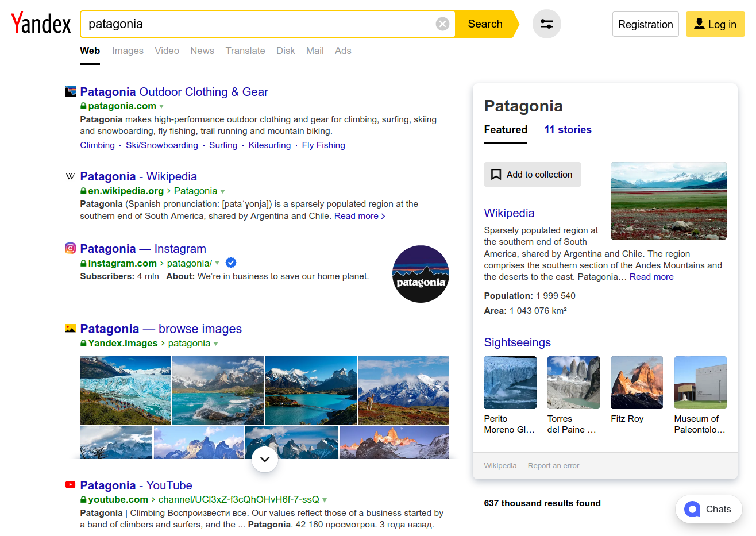Screen dimensions: 756x536
Task: Open the Fitz Roy thumbnail
Action: [637, 383]
